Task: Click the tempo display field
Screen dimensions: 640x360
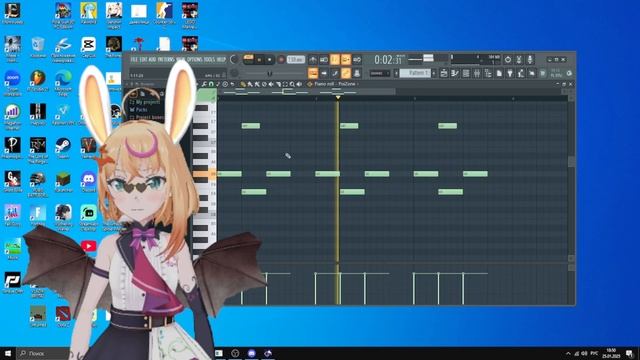Action: pyautogui.click(x=296, y=60)
